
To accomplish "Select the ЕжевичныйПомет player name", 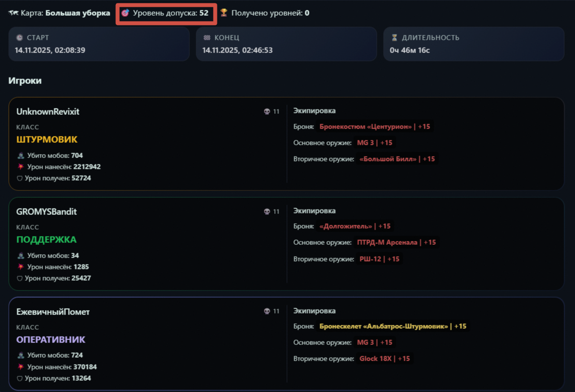I will click(53, 312).
